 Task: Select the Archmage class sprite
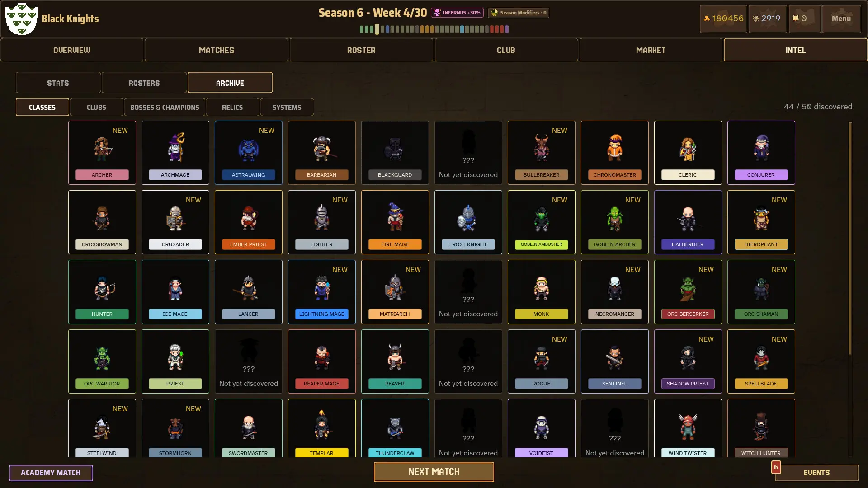point(175,147)
